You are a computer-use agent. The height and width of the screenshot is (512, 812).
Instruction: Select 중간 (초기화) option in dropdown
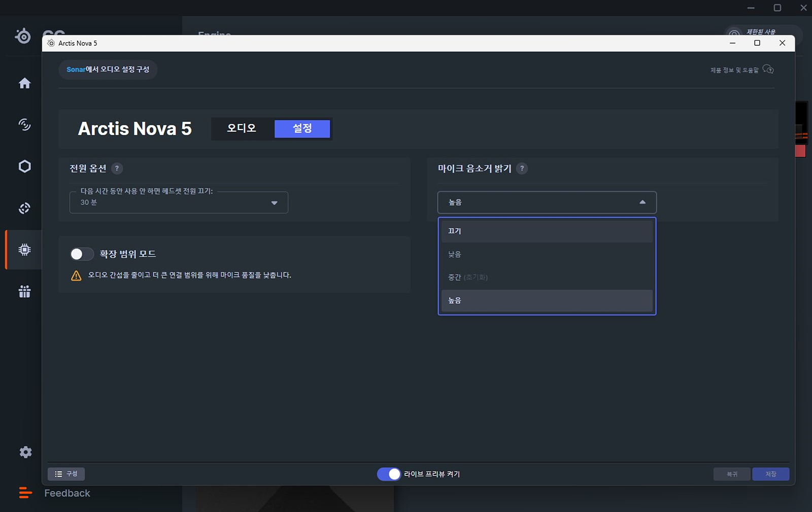[547, 277]
